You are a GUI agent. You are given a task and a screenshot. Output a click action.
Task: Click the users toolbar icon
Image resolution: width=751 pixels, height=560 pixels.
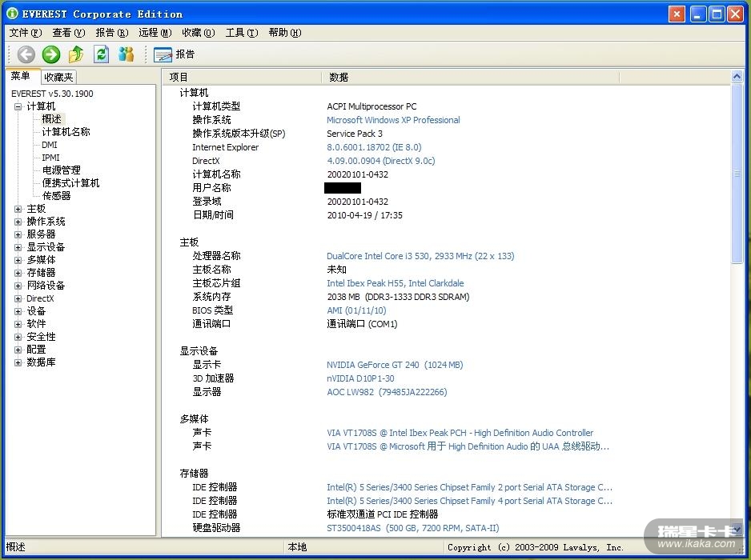click(126, 54)
